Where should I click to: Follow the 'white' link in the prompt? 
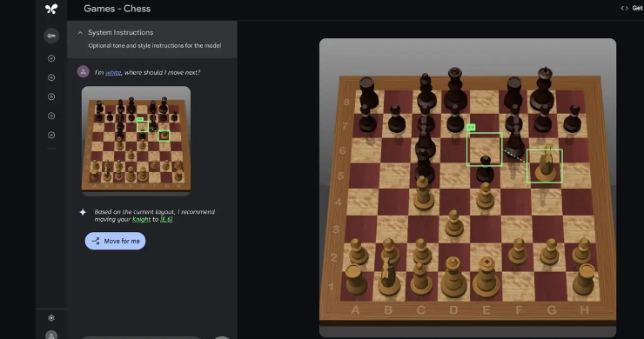[113, 73]
